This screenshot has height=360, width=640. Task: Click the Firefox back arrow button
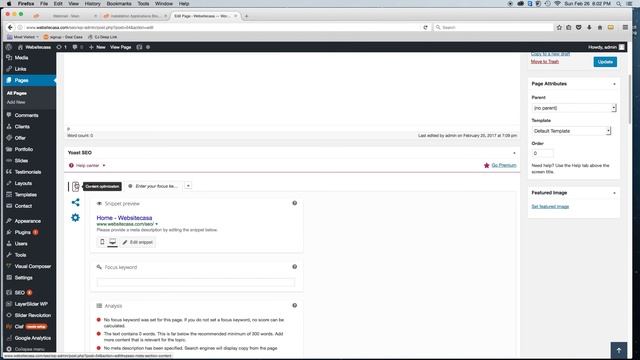[x=10, y=27]
